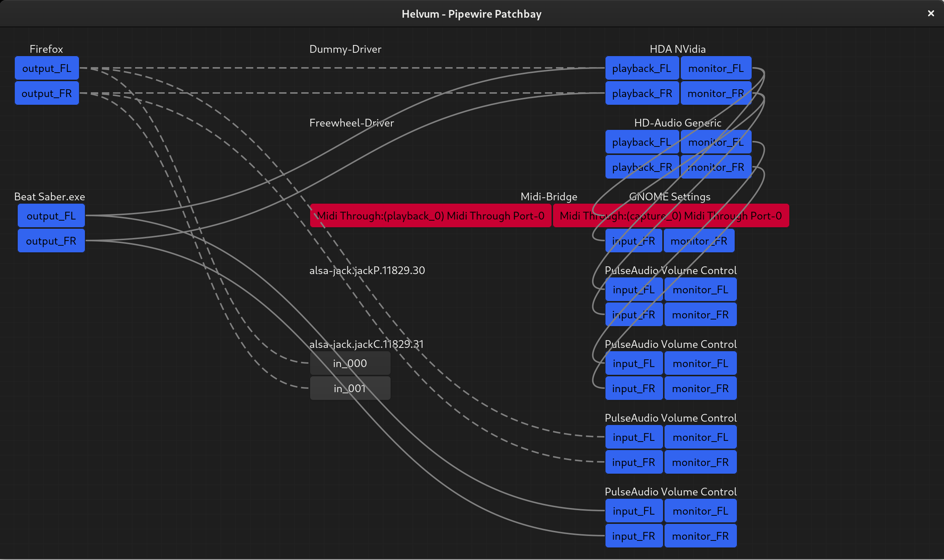Screen dimensions: 944x560
Task: Select bottom PulseAudio Volume Control monitor_FR port
Action: tap(700, 536)
